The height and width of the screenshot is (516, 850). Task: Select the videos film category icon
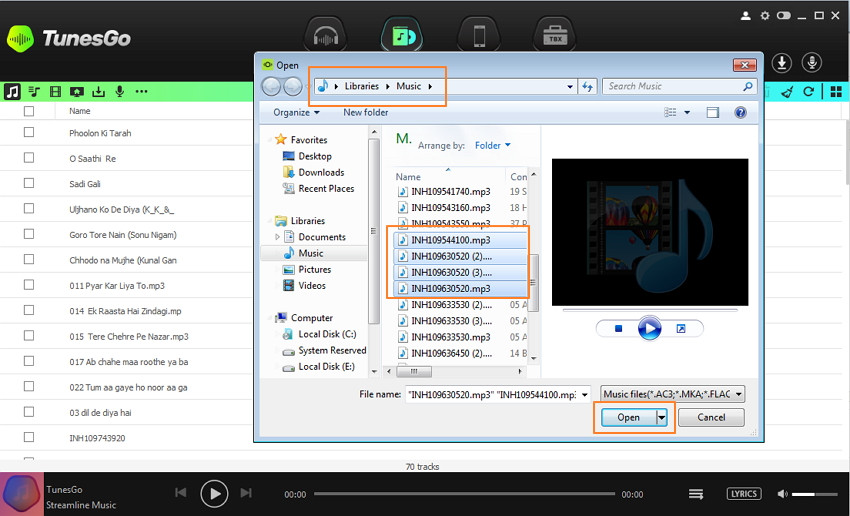pyautogui.click(x=55, y=92)
